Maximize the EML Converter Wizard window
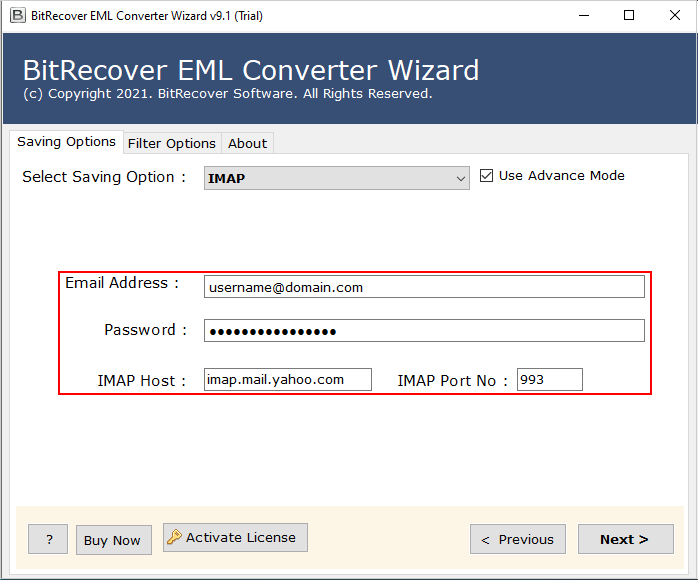Image resolution: width=698 pixels, height=580 pixels. [x=629, y=15]
